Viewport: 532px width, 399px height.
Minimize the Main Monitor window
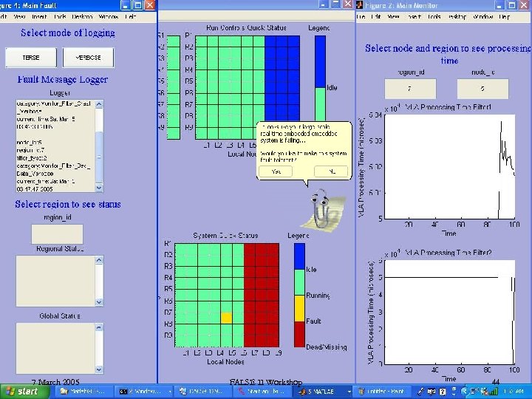point(500,5)
